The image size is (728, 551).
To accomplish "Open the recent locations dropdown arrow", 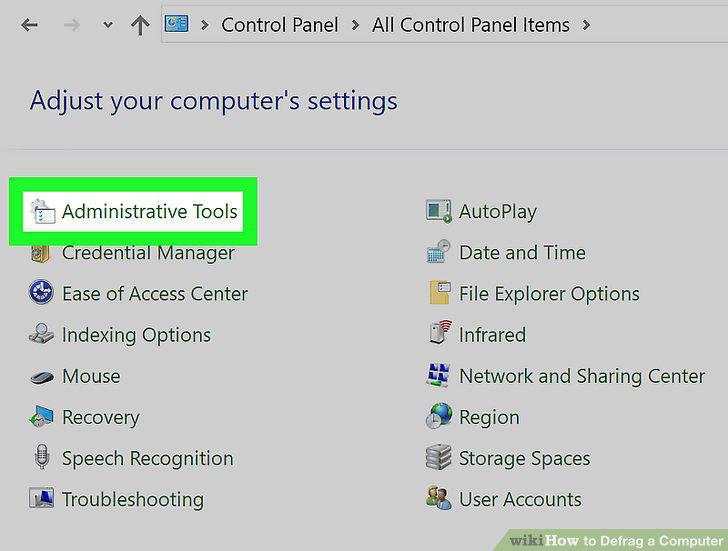I will (108, 25).
